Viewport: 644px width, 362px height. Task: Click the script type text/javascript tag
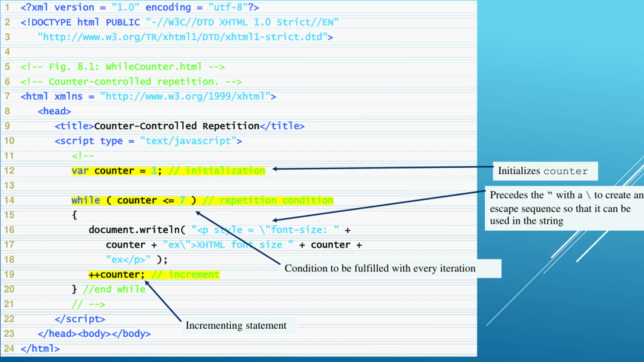148,141
